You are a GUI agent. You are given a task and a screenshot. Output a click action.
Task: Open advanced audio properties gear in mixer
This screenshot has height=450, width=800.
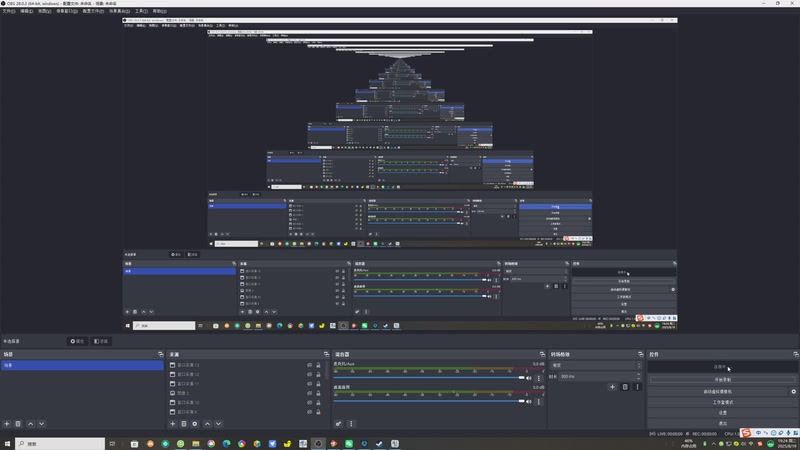[x=338, y=423]
